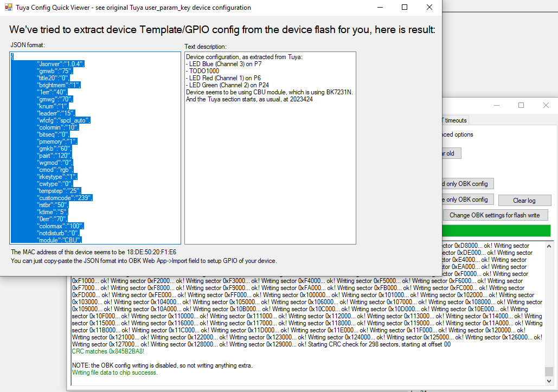Click the "leaderr":"15" line
This screenshot has width=558, height=392.
click(x=56, y=113)
